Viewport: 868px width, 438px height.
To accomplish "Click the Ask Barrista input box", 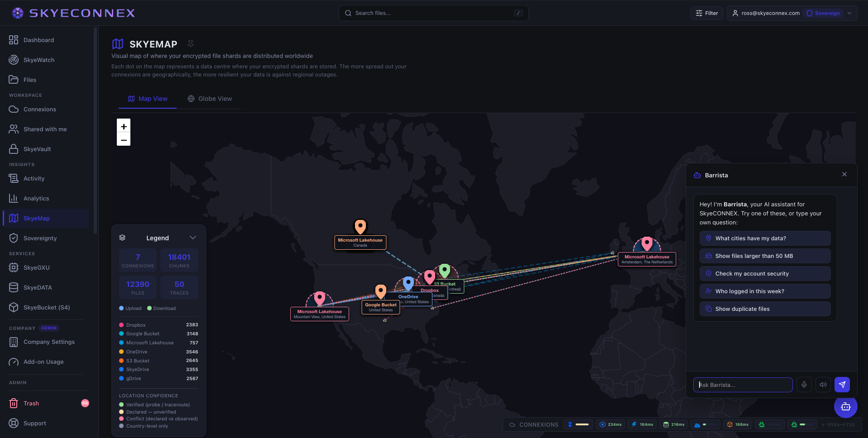I will tap(743, 385).
